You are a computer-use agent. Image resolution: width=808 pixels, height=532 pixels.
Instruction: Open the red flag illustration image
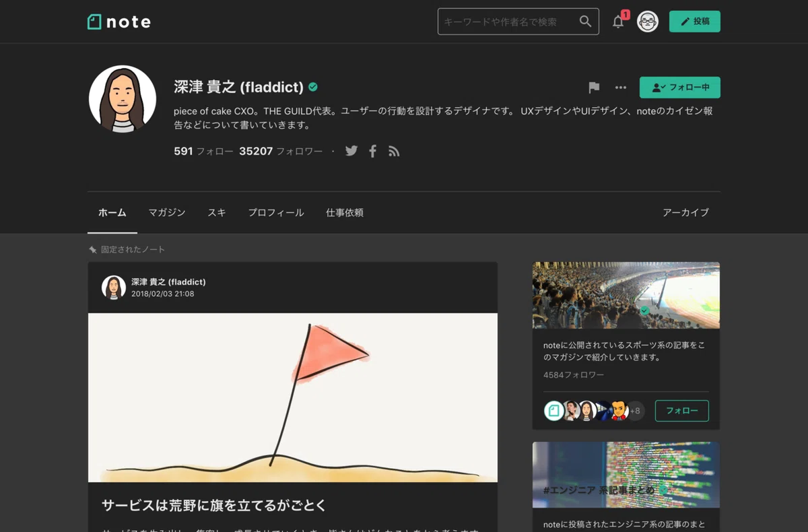pos(293,397)
